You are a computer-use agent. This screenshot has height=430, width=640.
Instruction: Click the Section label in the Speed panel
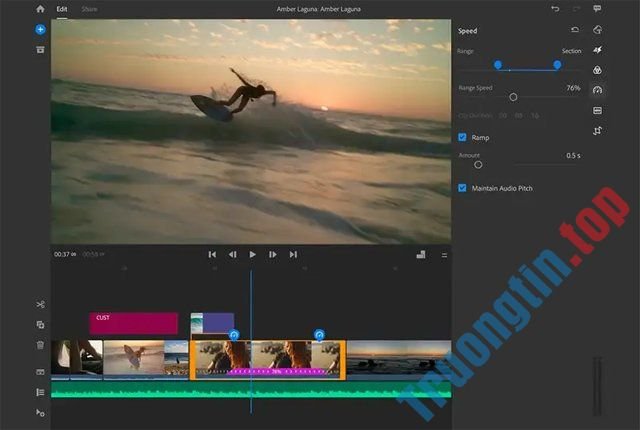(x=571, y=51)
